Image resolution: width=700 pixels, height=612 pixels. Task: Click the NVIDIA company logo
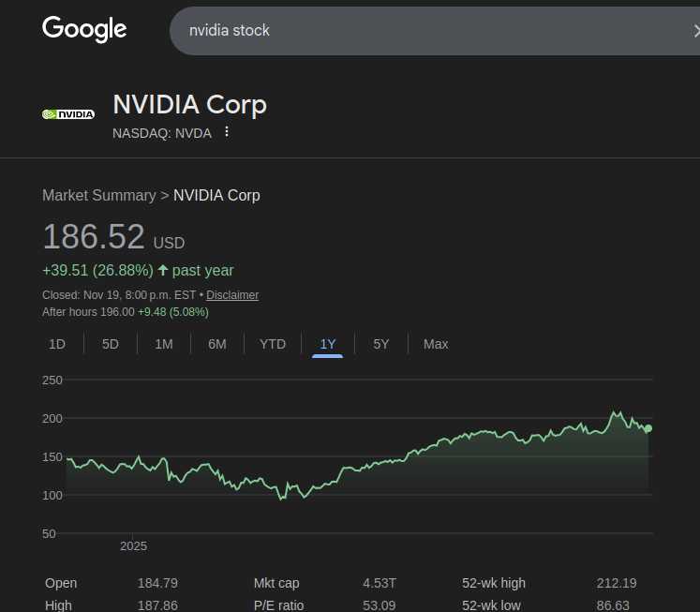[x=68, y=114]
